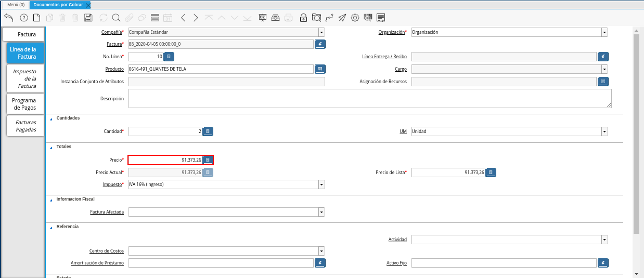
Task: Collapse the Totales section
Action: pyautogui.click(x=51, y=148)
